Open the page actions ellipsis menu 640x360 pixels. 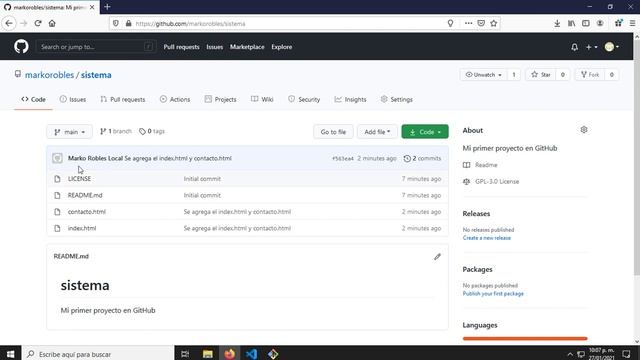(468, 23)
